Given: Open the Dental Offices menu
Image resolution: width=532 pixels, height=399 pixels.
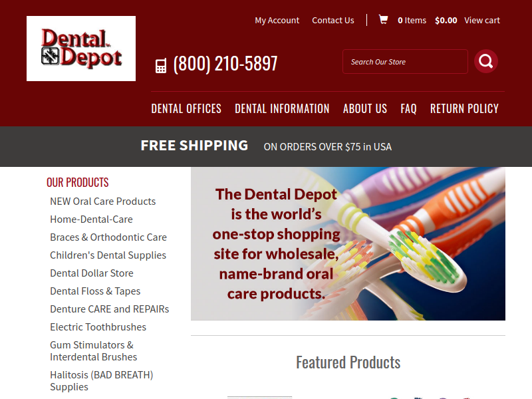Looking at the screenshot, I should (186, 108).
